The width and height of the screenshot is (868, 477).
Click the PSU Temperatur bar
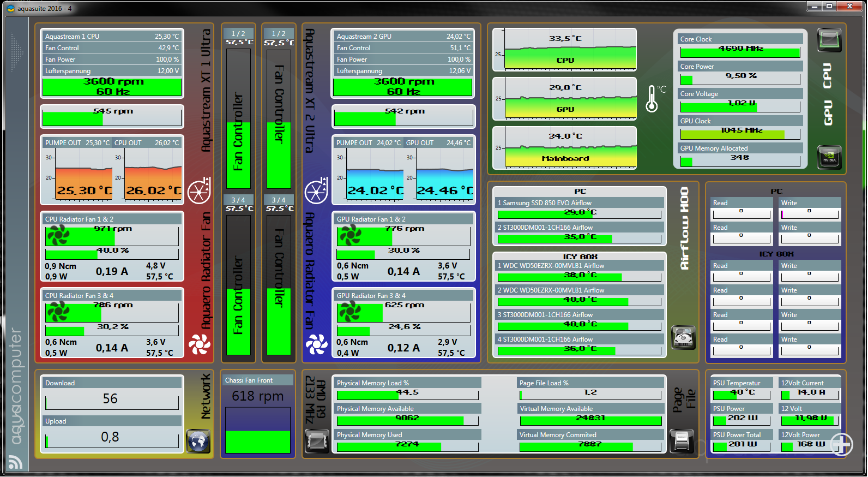click(x=742, y=394)
